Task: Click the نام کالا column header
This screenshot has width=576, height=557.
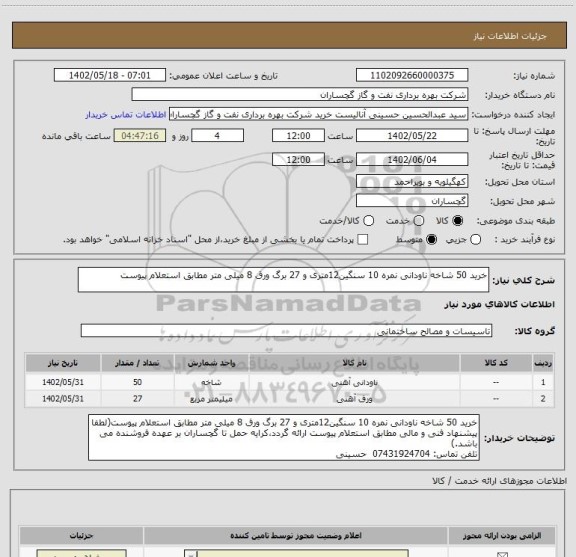Action: (x=354, y=363)
